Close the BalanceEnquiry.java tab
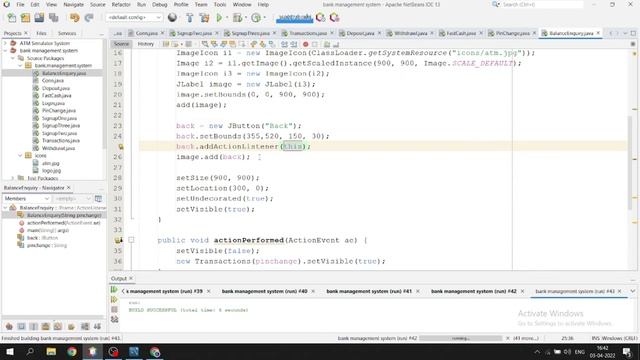Viewport: 640px width, 360px height. click(x=598, y=33)
